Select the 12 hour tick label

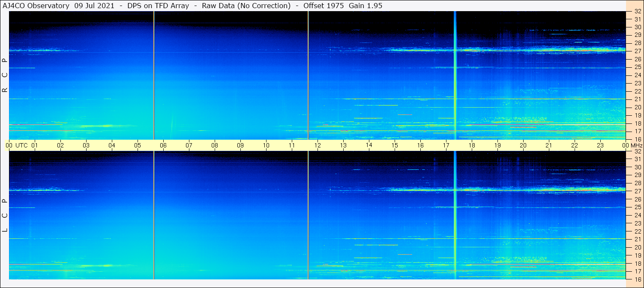pyautogui.click(x=318, y=145)
